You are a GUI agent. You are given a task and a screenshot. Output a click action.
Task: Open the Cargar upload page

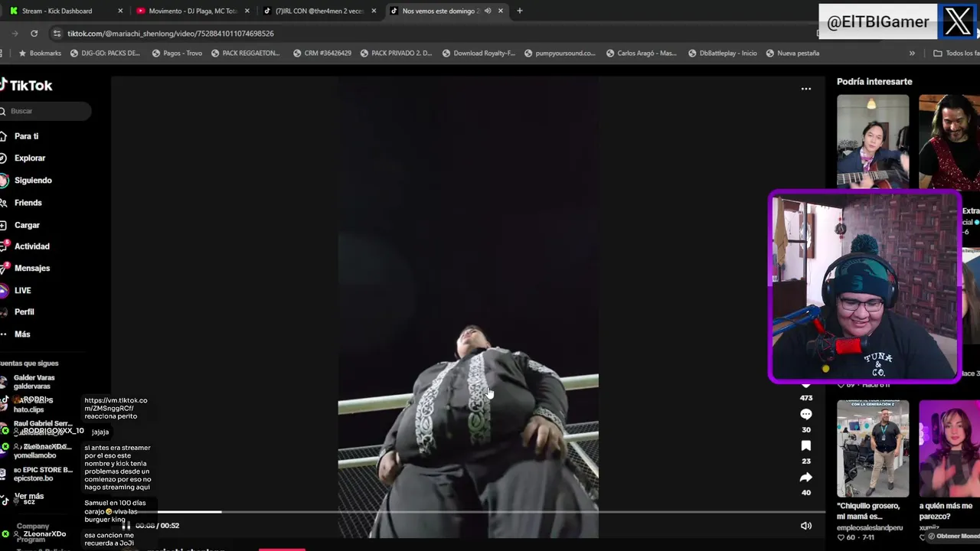coord(20,225)
